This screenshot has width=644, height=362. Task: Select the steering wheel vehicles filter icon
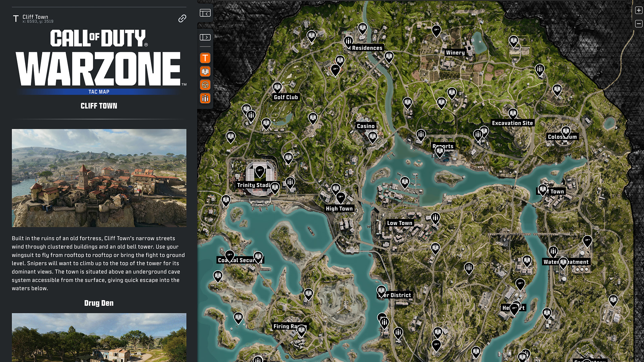coord(205,84)
